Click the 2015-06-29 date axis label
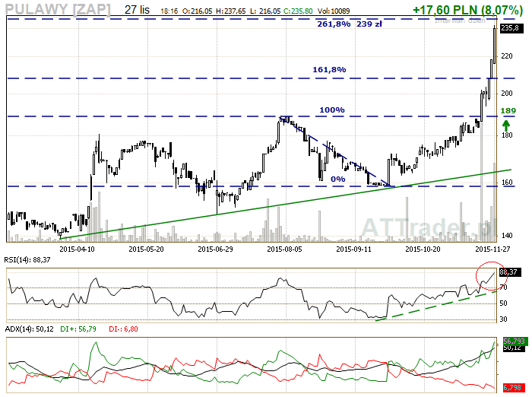Viewport: 532px width, 397px height. 215,249
